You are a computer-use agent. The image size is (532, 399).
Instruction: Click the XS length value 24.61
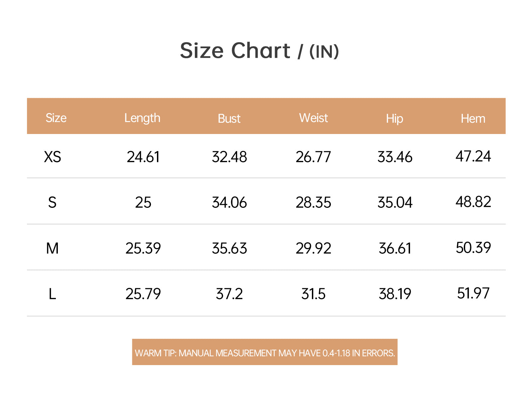(143, 157)
